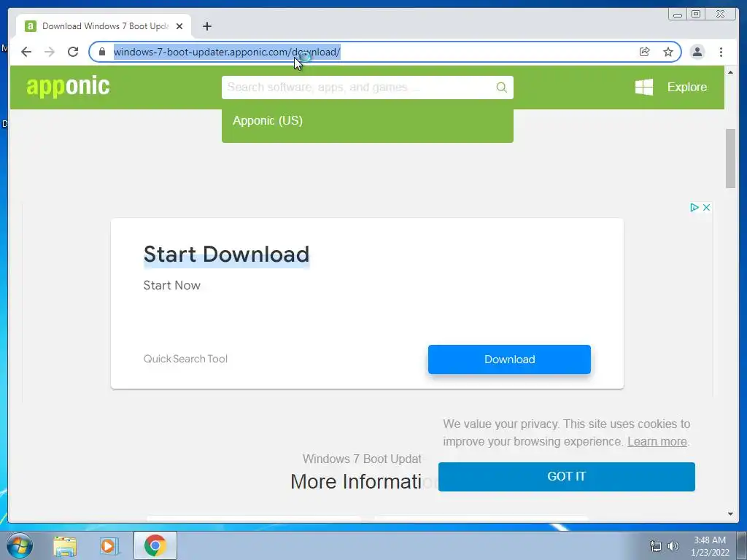Click the network tray icon
This screenshot has height=560, width=747.
(656, 547)
